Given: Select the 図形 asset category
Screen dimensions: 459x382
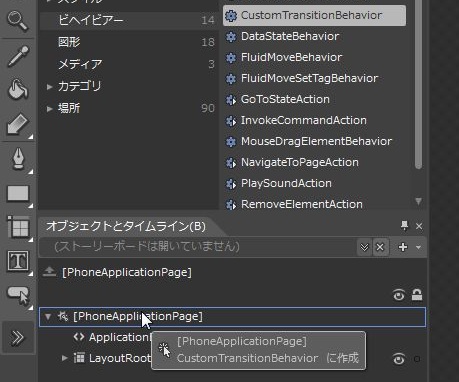Looking at the screenshot, I should [129, 42].
